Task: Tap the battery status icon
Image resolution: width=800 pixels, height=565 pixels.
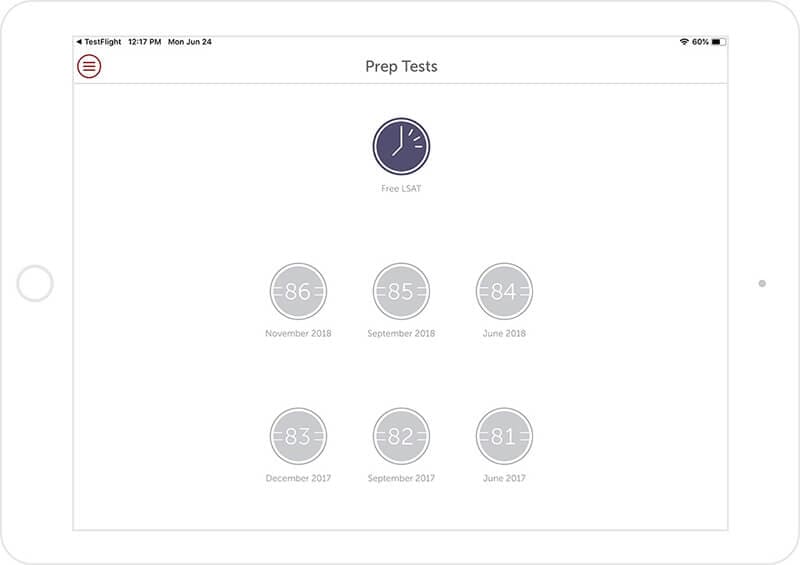Action: pos(718,42)
